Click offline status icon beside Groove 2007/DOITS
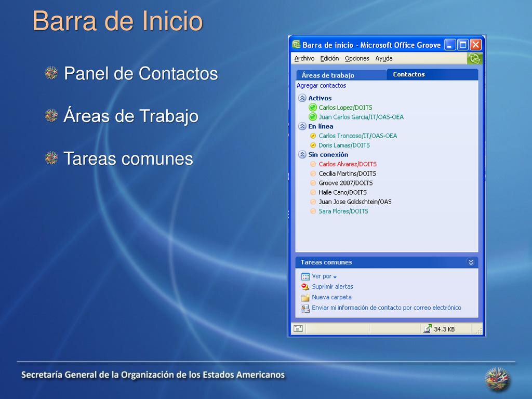This screenshot has width=532, height=399. click(313, 183)
